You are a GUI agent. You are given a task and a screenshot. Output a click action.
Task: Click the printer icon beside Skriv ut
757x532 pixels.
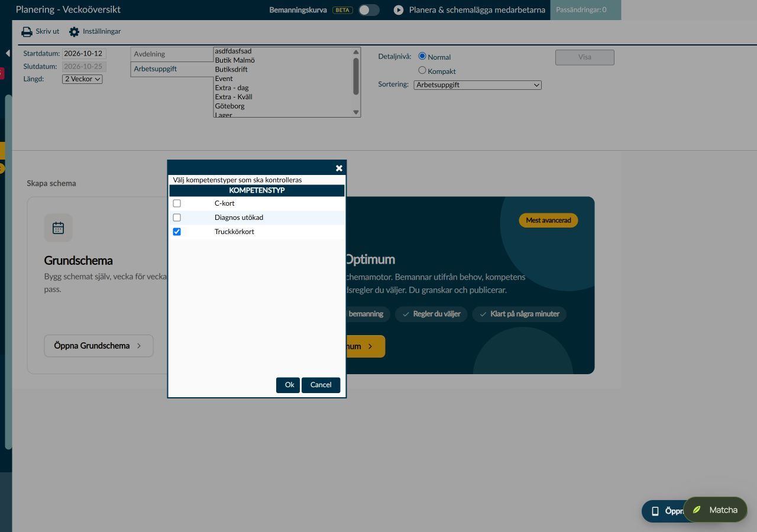point(27,32)
